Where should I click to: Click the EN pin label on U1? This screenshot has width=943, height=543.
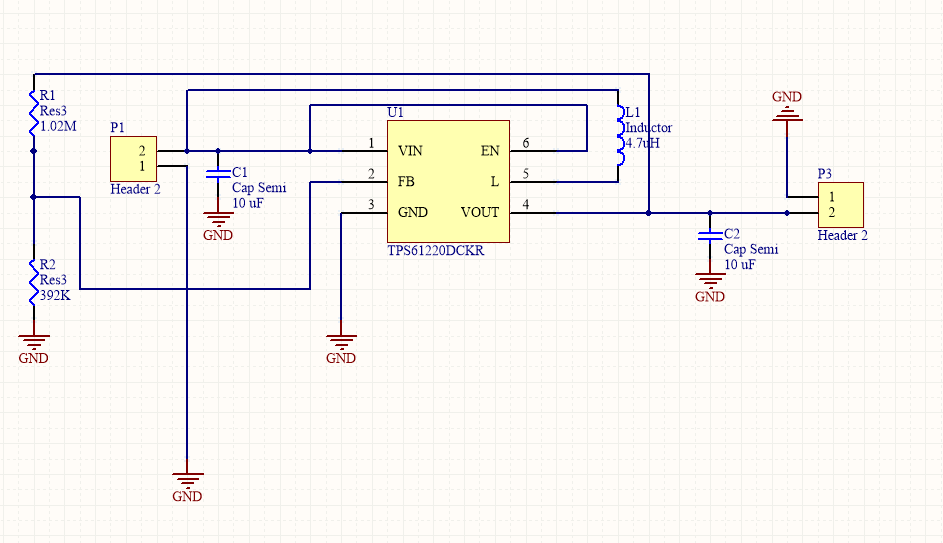490,151
